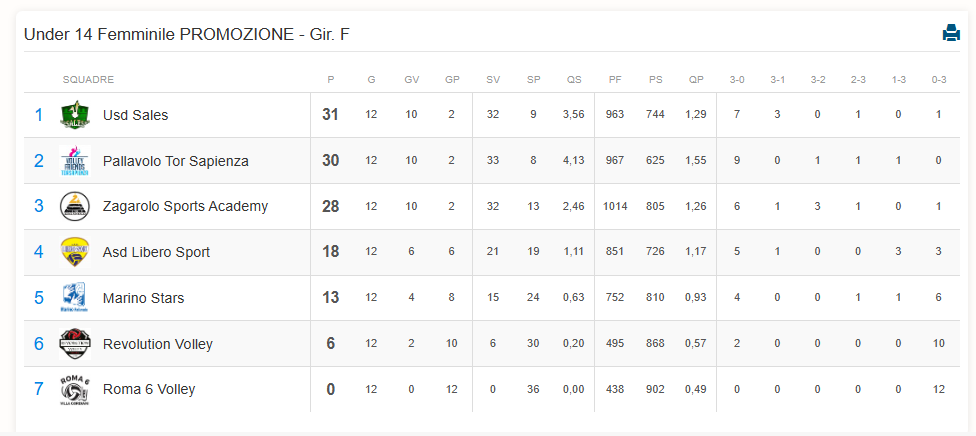The image size is (976, 436).
Task: Open the Usd Sales team logo
Action: [x=75, y=115]
